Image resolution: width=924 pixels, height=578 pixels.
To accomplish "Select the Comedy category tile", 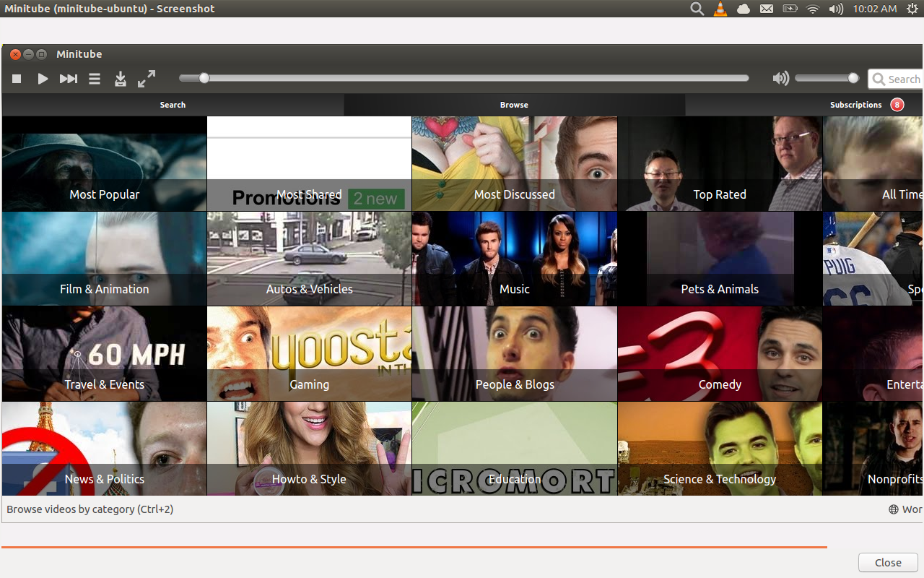I will 720,354.
